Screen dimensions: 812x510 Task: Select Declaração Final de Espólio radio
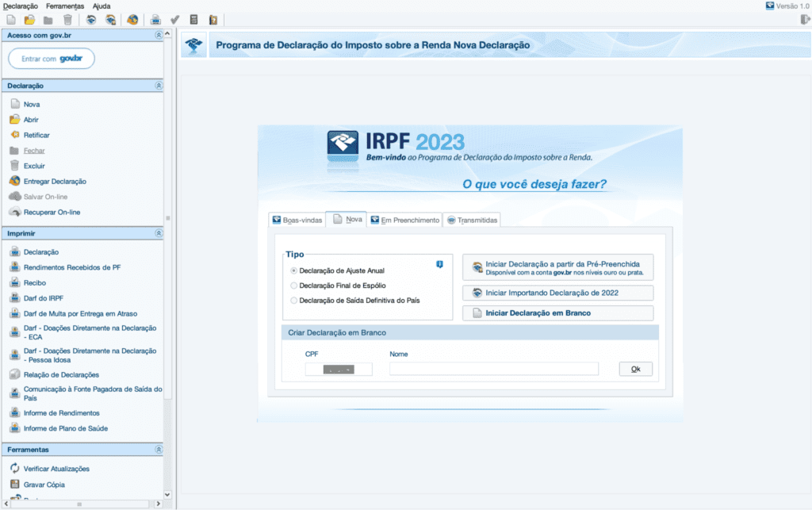pos(293,286)
